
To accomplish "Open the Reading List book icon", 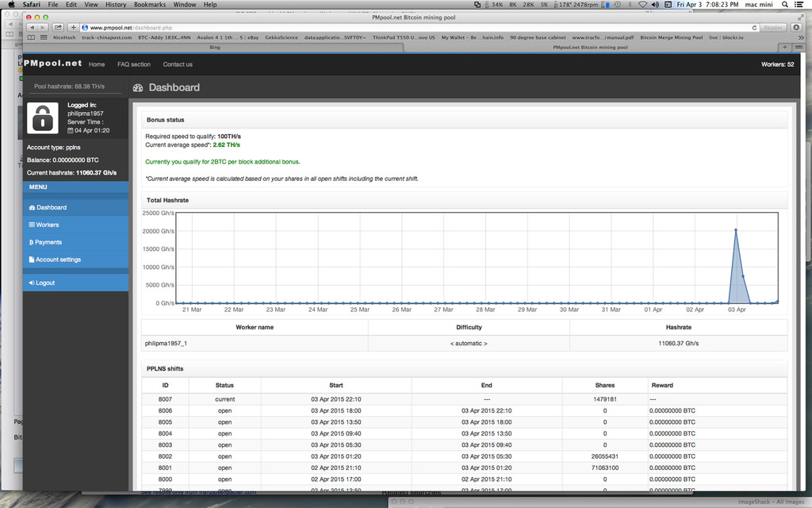I will (32, 37).
